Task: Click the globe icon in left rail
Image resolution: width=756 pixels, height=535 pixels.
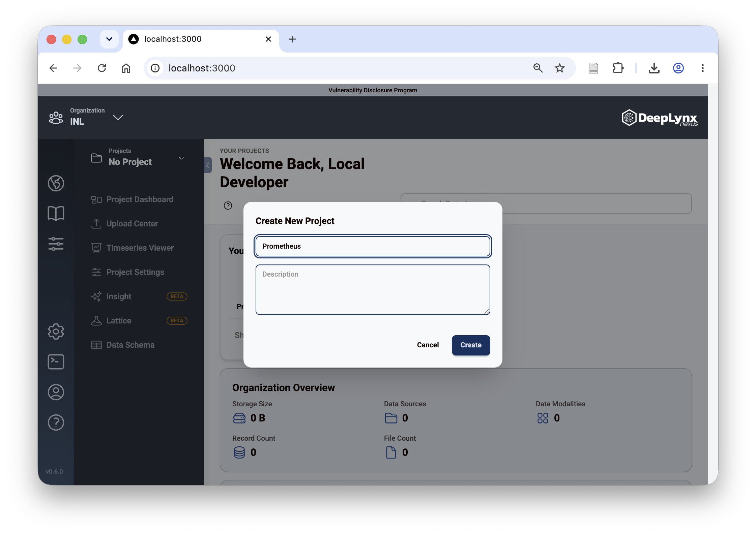Action: coord(56,183)
